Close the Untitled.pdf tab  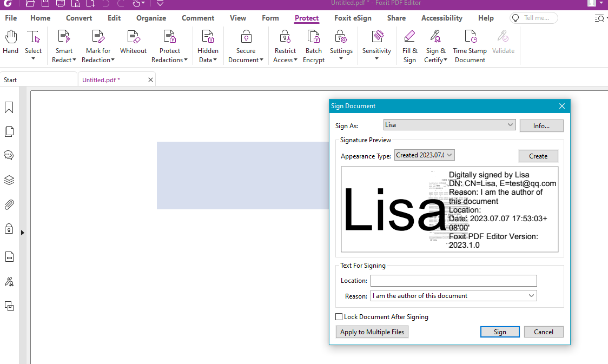click(x=150, y=80)
